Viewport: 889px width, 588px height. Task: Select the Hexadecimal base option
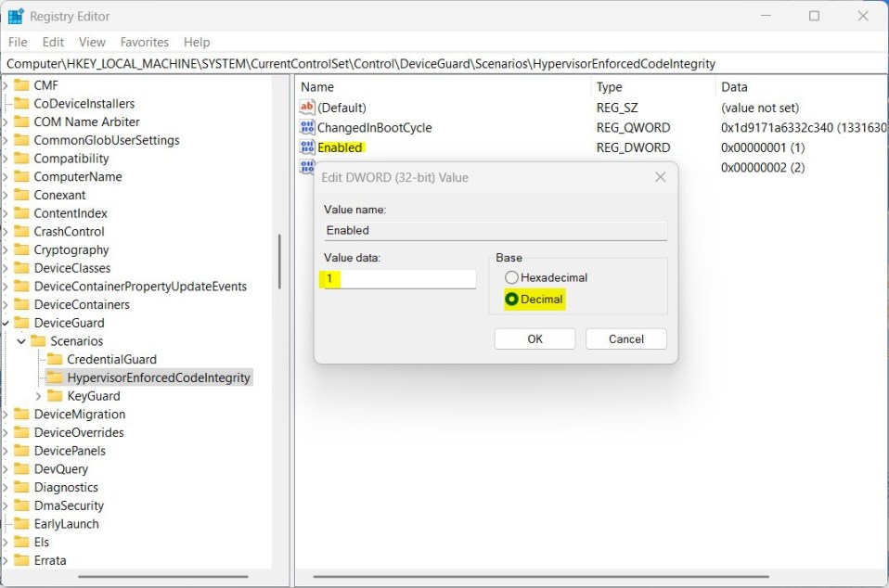[x=546, y=277]
